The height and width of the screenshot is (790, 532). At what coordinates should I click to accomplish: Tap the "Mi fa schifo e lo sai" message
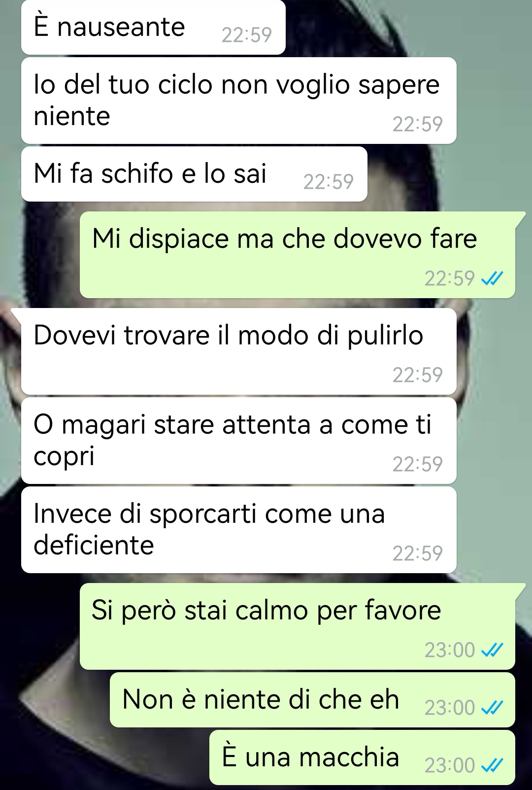coord(194,174)
